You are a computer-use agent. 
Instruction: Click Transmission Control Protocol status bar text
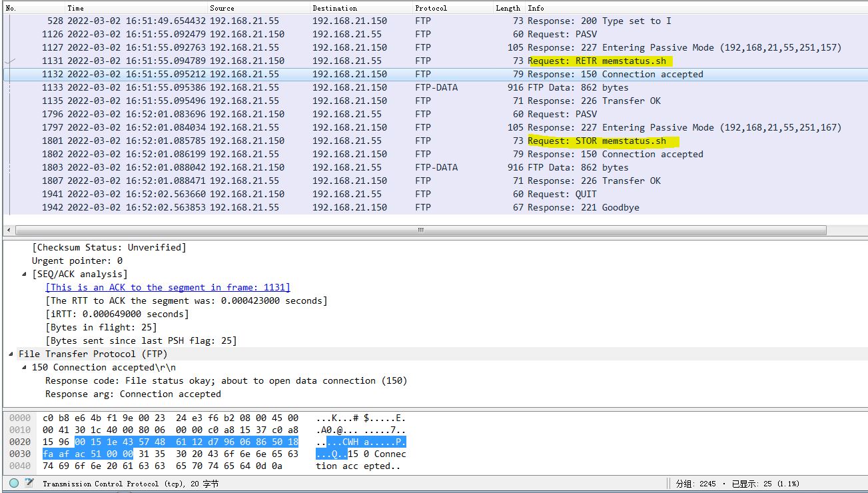[131, 484]
